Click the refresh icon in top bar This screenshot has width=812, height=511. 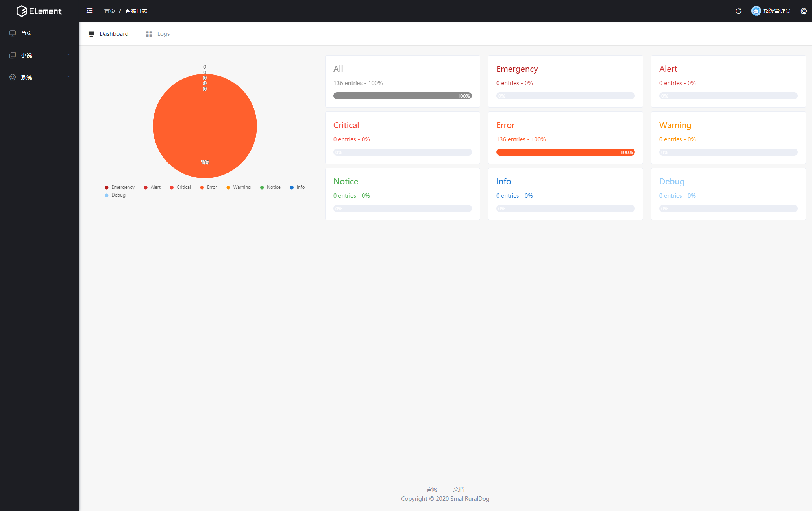tap(738, 11)
